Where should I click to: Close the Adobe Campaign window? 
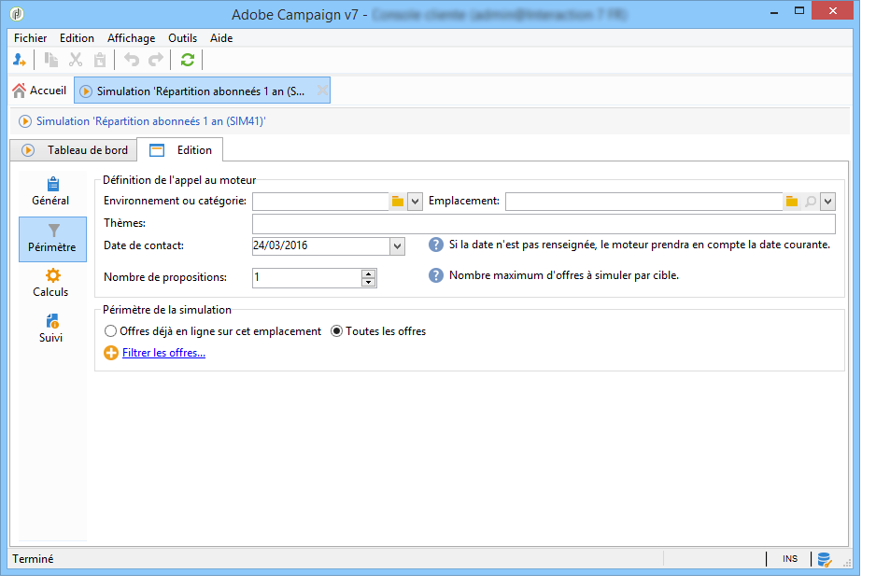[832, 11]
